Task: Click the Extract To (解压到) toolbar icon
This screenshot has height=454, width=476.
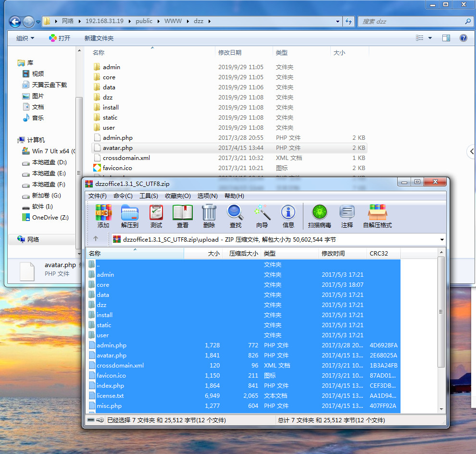Action: point(130,216)
